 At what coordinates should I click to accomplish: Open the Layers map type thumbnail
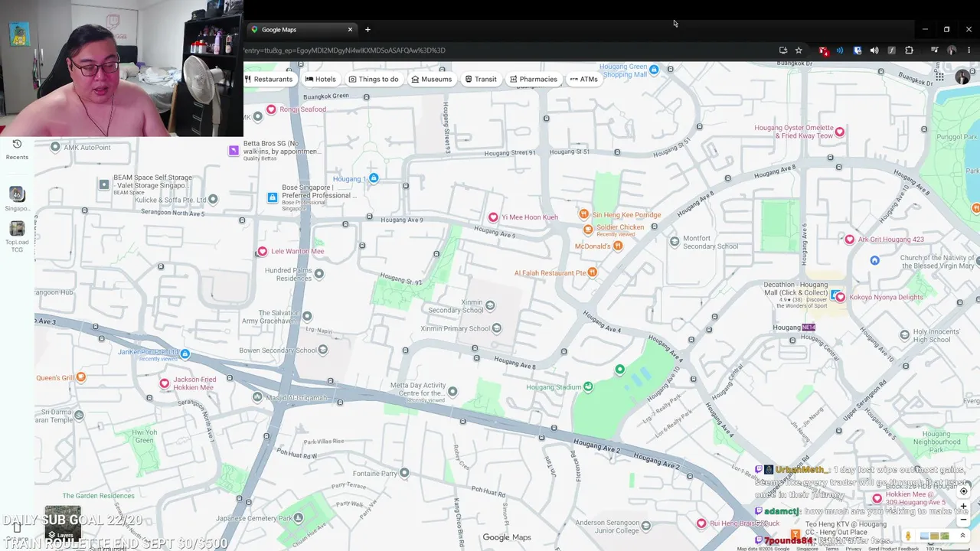coord(63,523)
